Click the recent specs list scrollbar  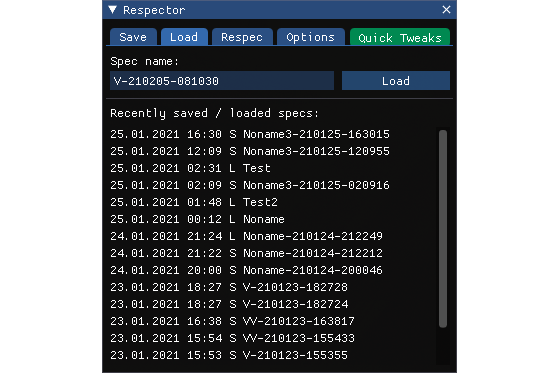pos(443,228)
